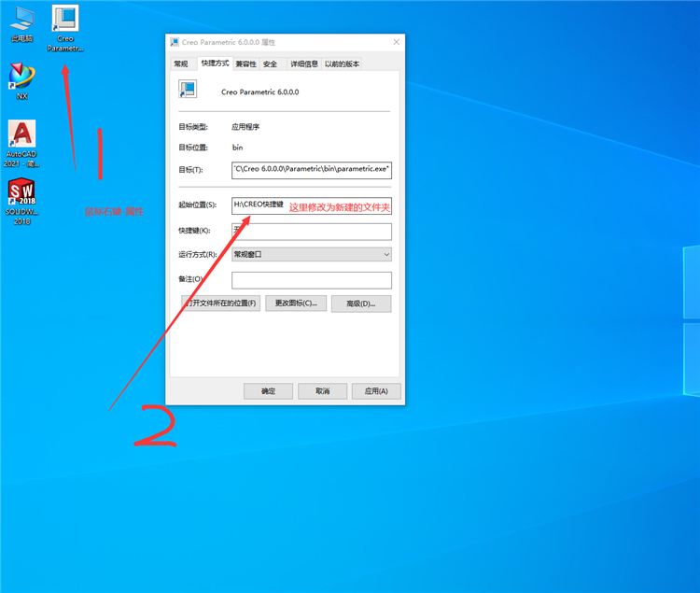Click the 快捷键(K) input field
The image size is (700, 593).
(312, 232)
